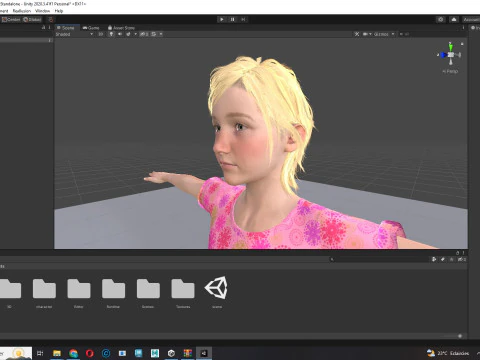Click the grid snapping icon beside Global

pyautogui.click(x=50, y=20)
